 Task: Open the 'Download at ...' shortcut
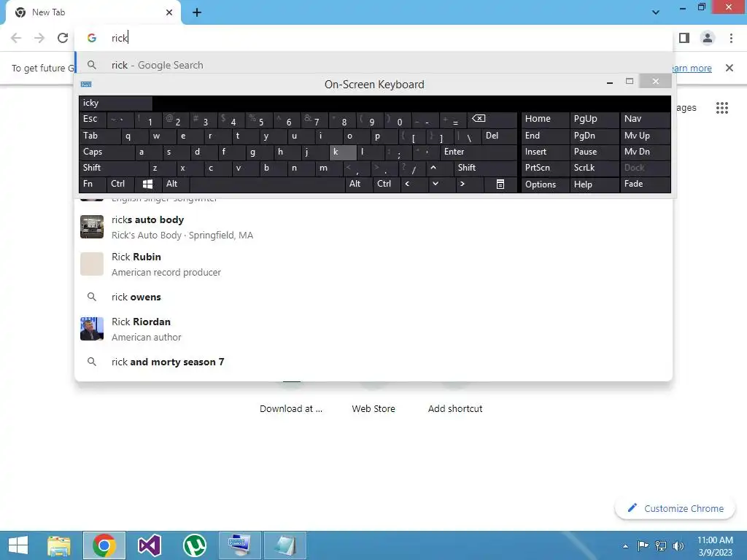click(x=291, y=408)
